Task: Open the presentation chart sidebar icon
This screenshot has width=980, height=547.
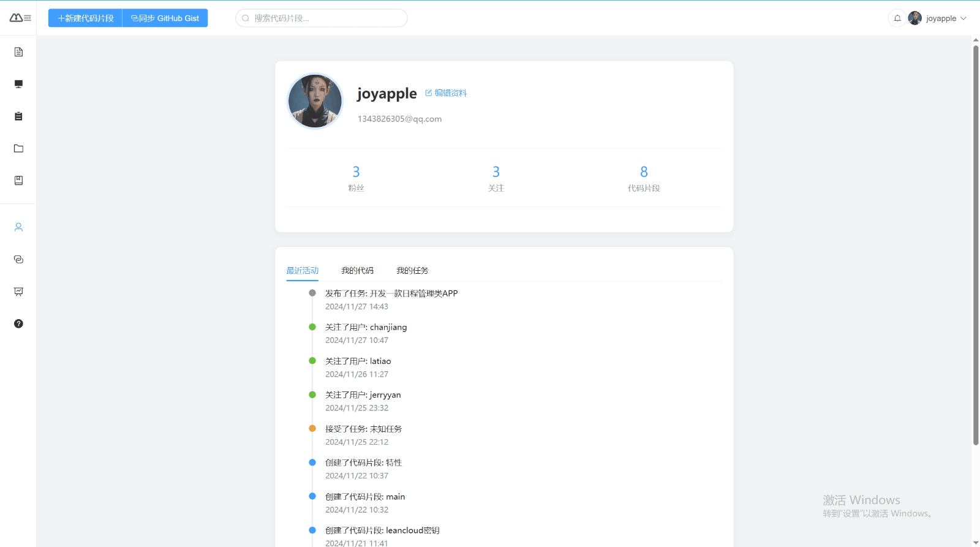Action: click(x=18, y=292)
